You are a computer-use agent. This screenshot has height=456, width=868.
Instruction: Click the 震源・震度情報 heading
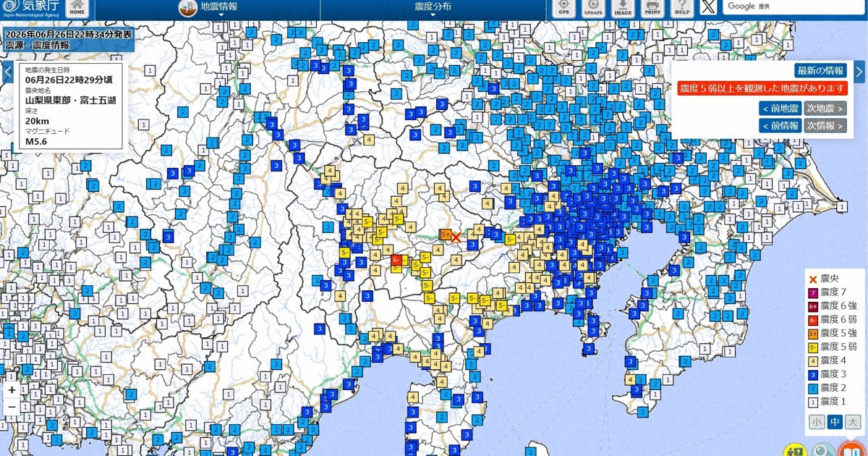37,46
